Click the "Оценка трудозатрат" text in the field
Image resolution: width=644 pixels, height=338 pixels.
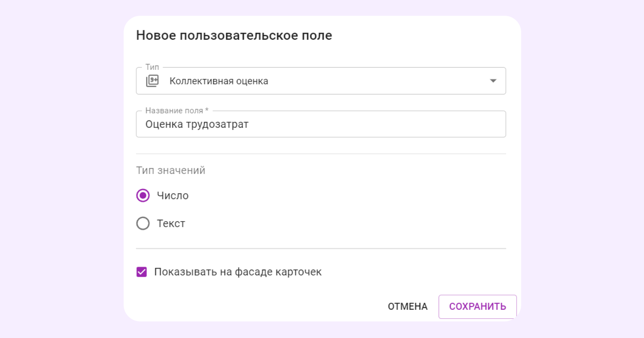[197, 124]
